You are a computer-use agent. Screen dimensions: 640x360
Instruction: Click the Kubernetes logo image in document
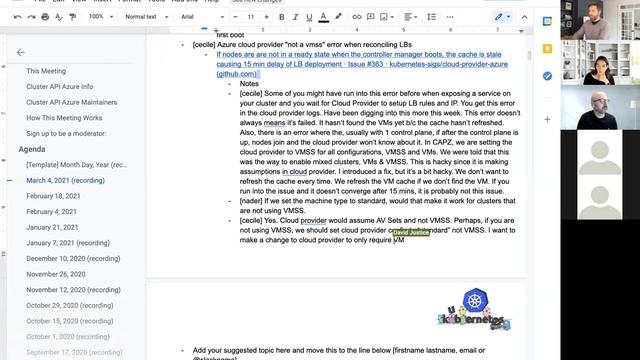[x=474, y=309]
